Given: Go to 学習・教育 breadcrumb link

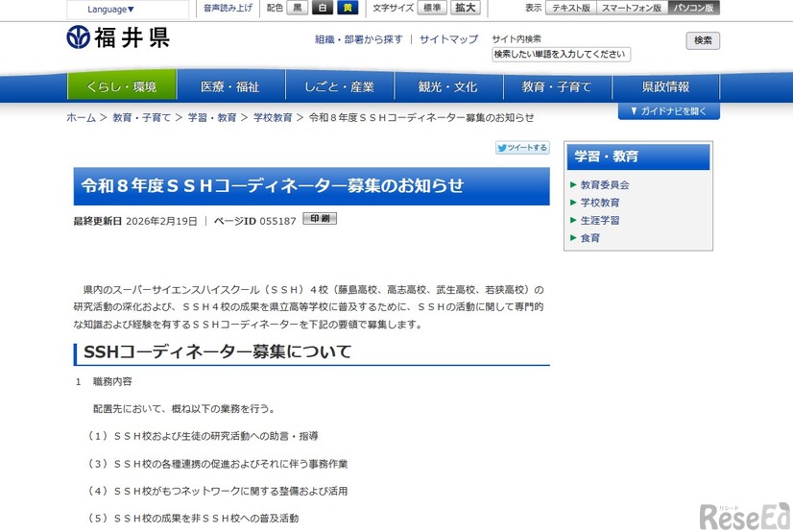Looking at the screenshot, I should 212,117.
